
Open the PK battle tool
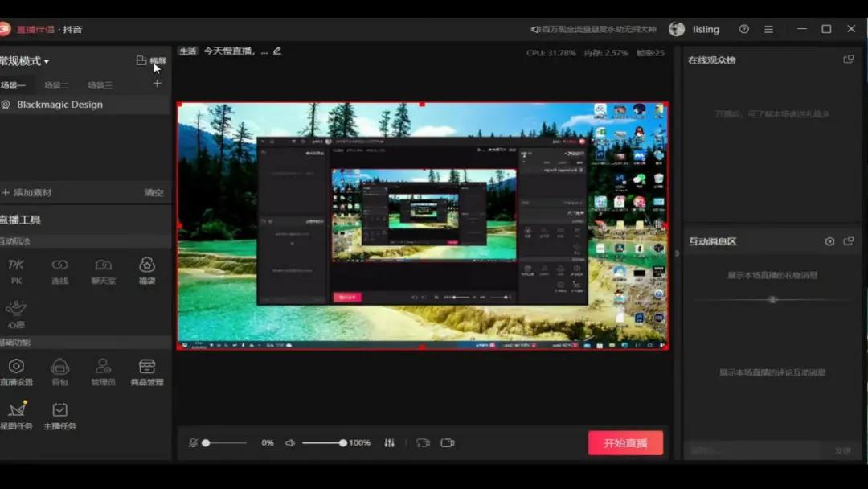[x=16, y=270]
